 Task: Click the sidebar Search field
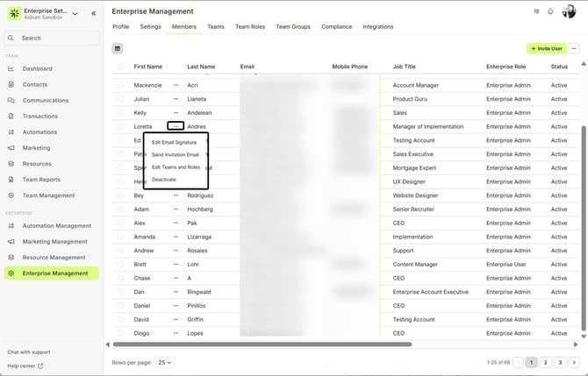coord(51,38)
